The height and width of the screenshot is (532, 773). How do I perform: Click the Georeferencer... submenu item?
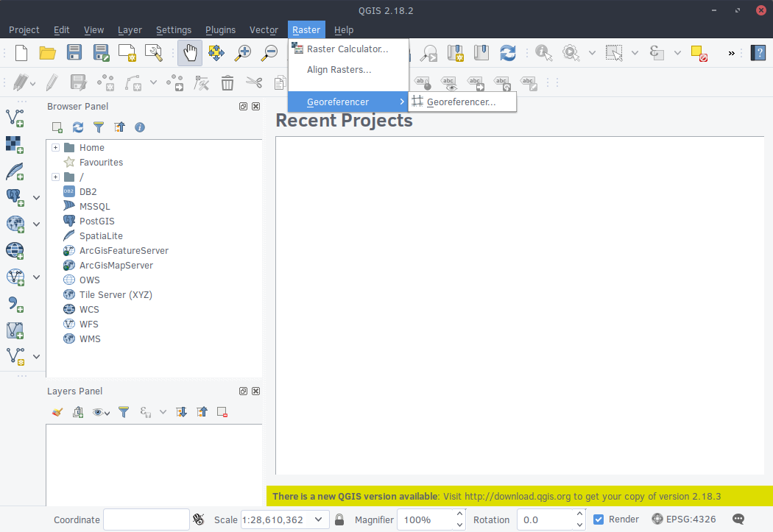coord(462,102)
